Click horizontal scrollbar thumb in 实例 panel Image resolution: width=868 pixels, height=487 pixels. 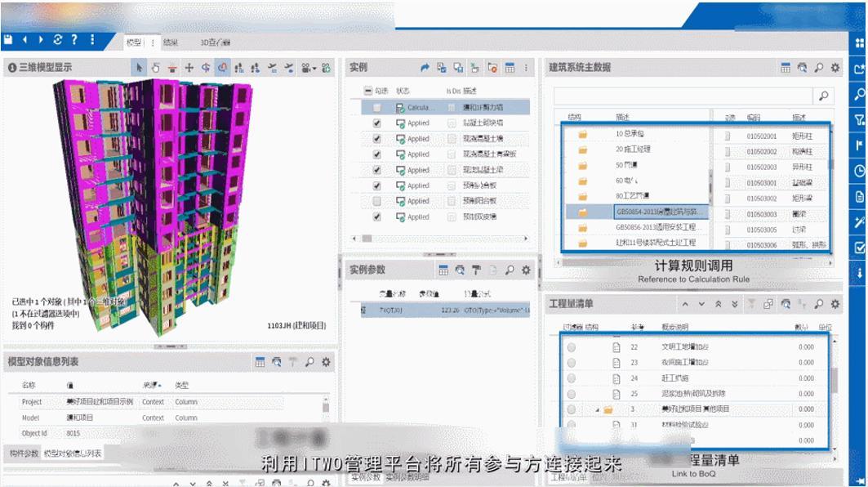367,239
